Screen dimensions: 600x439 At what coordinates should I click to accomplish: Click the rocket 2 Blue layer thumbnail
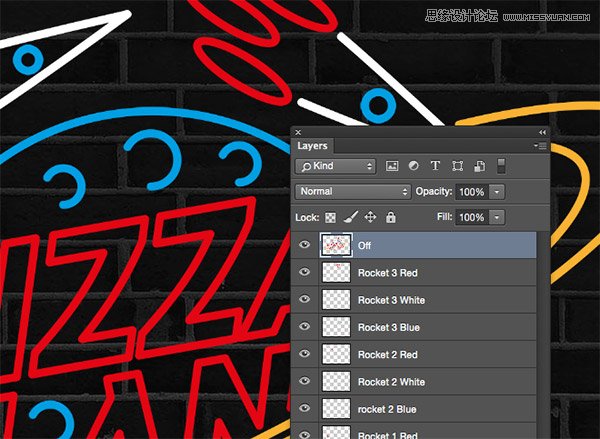coord(336,409)
